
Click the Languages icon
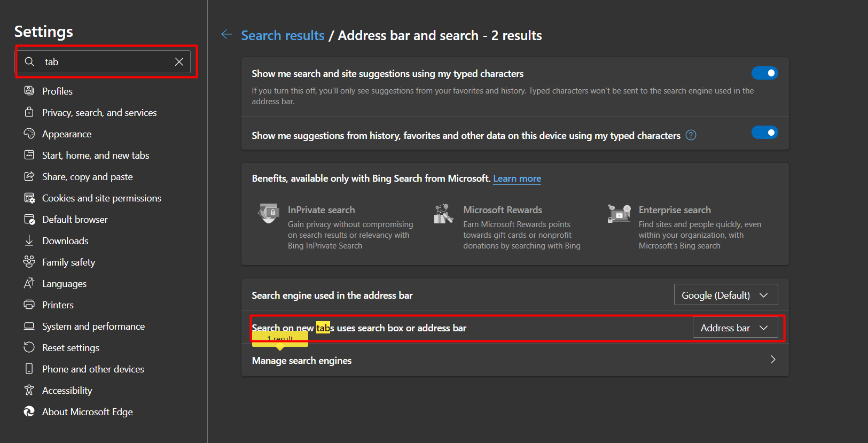(29, 283)
